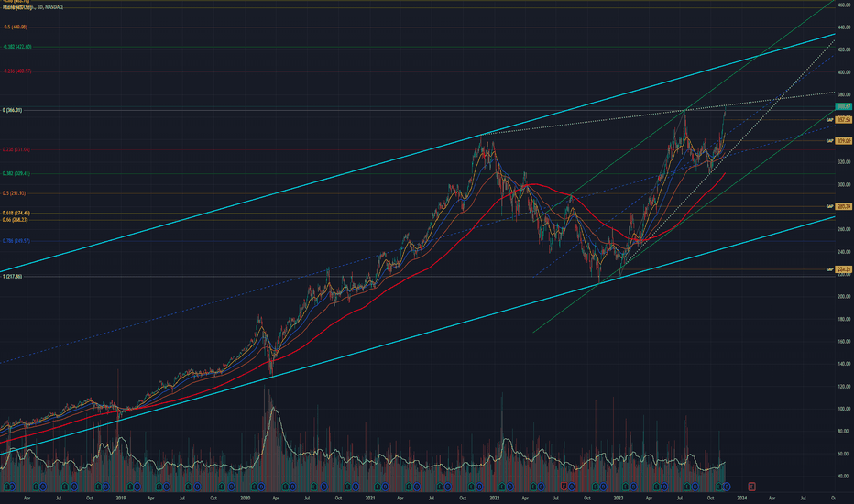
Task: Click the red filled earnings marker near Jul 2022
Action: 564,486
